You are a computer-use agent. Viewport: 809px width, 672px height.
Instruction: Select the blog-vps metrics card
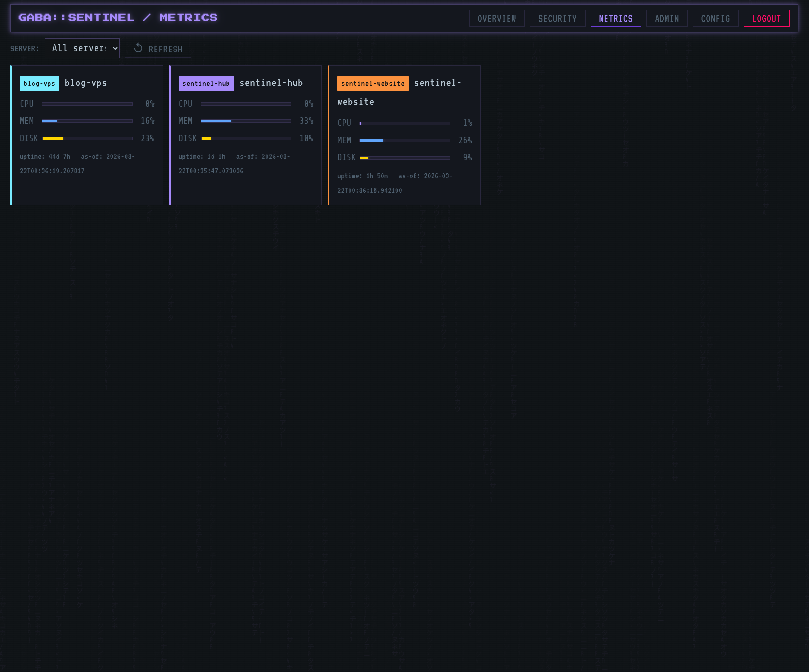coord(86,135)
